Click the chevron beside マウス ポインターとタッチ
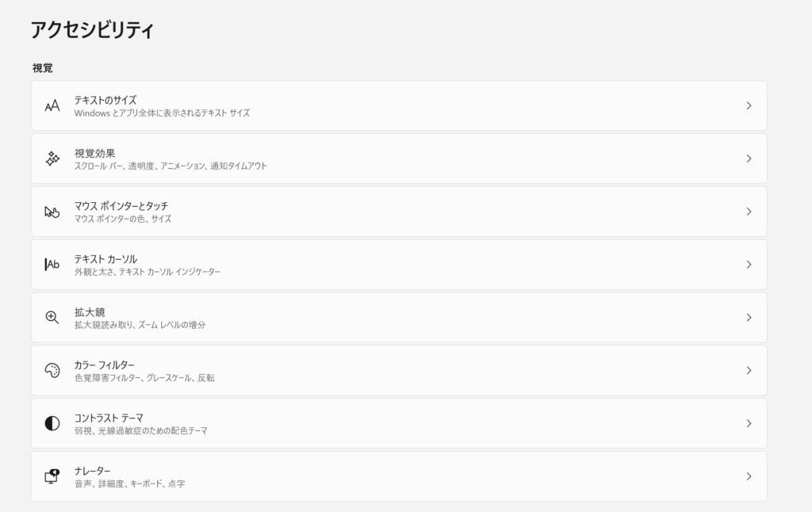 tap(749, 212)
